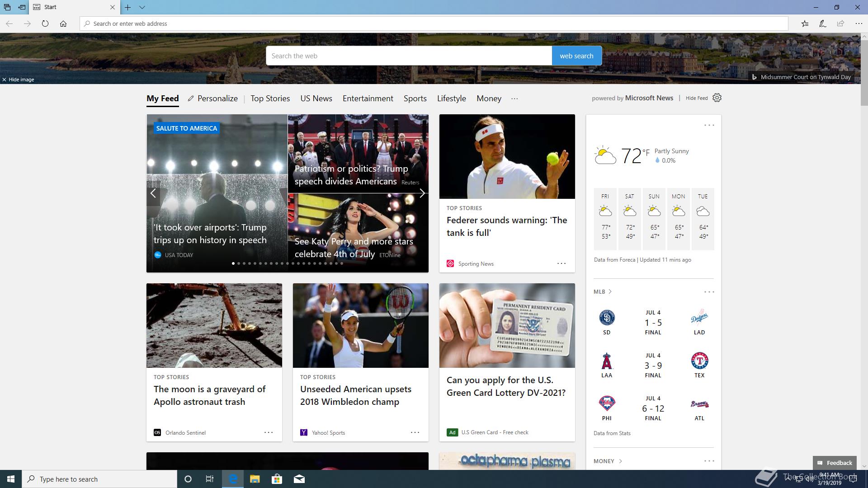Open 'It took over airports' Trump story

point(210,234)
